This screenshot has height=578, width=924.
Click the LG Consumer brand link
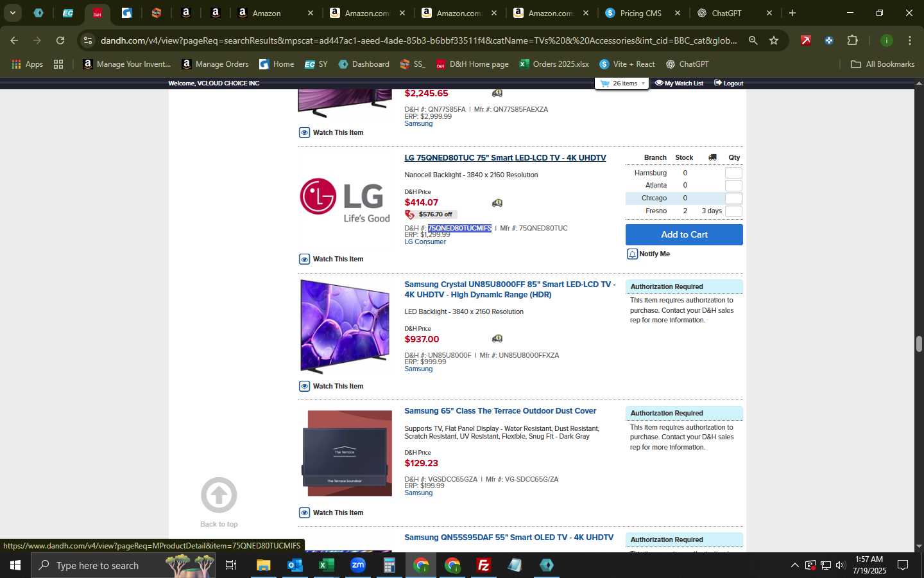tap(425, 242)
